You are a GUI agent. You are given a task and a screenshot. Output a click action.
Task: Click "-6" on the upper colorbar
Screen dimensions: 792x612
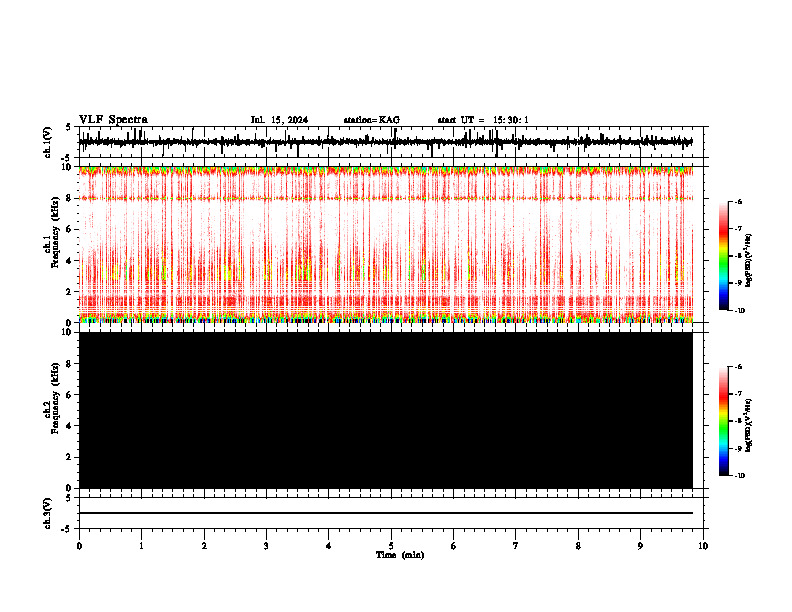tap(738, 201)
